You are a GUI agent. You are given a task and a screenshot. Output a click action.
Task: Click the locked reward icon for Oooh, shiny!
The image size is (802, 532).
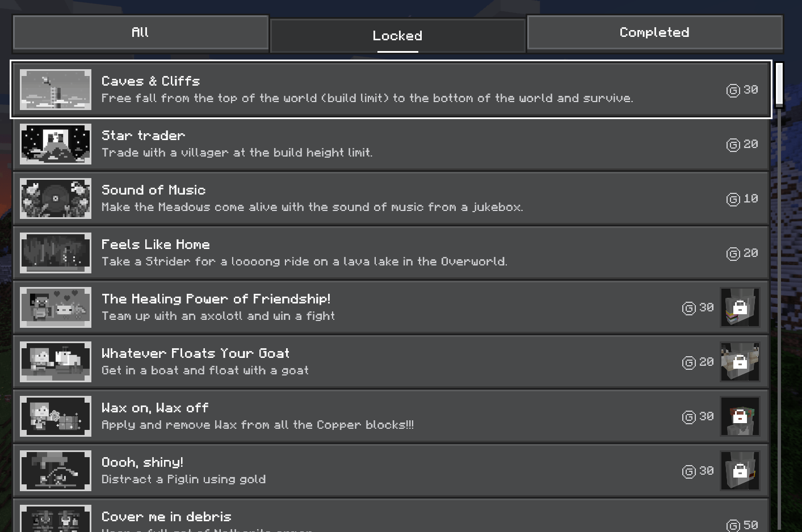[x=740, y=471]
